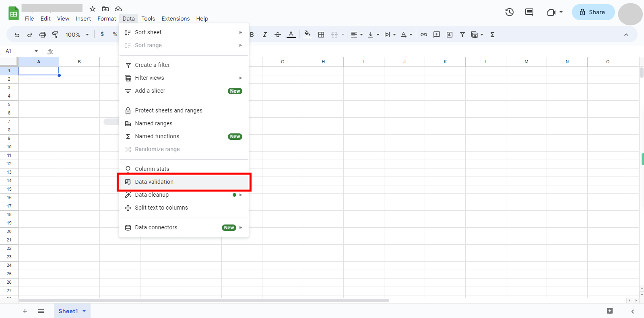
Task: Expand the Sort sheet submenu
Action: coord(184,32)
